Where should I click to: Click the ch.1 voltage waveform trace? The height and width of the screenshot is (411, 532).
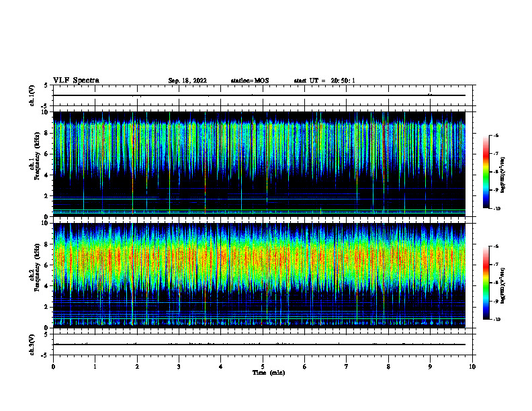[x=259, y=95]
